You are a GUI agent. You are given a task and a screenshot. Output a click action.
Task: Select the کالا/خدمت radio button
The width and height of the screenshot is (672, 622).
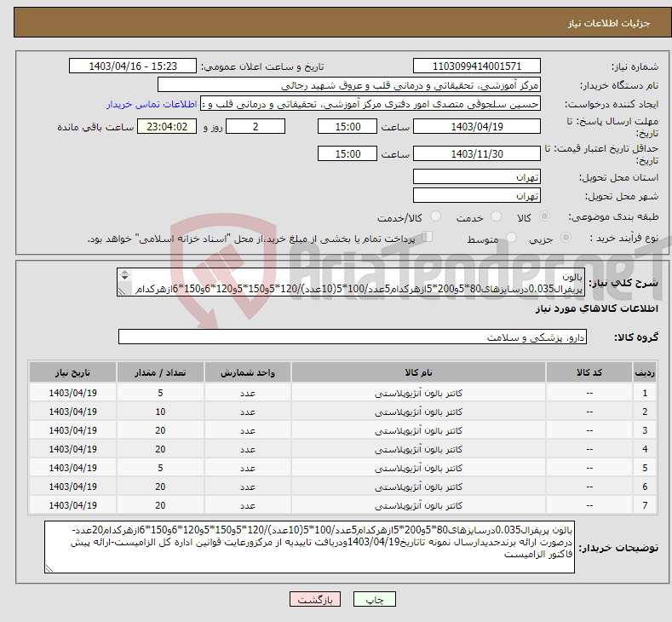click(435, 216)
